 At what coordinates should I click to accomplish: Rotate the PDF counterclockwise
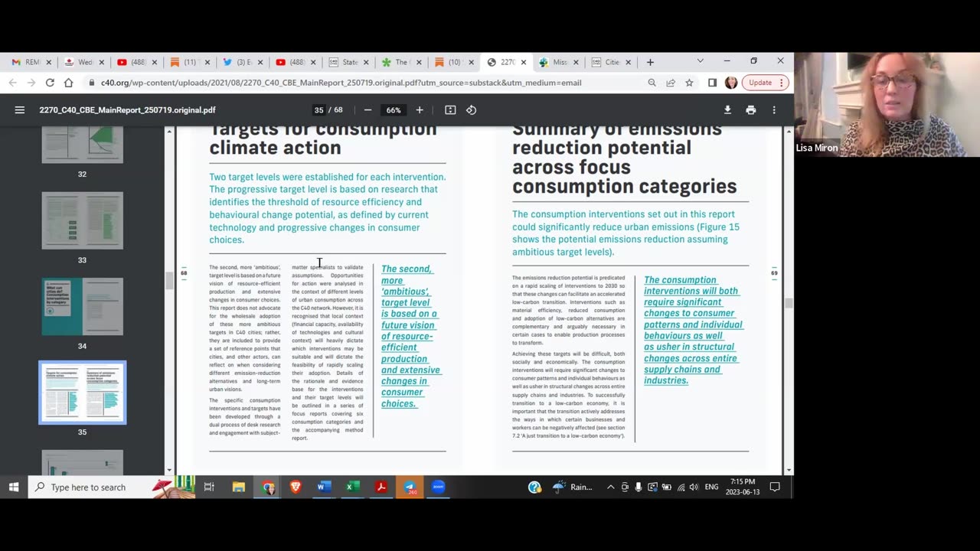(472, 110)
